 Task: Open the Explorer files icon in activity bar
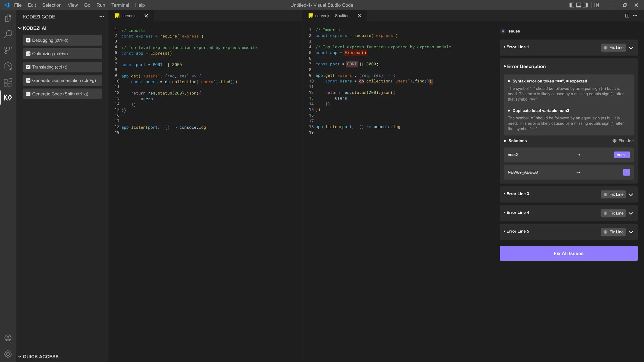point(8,18)
